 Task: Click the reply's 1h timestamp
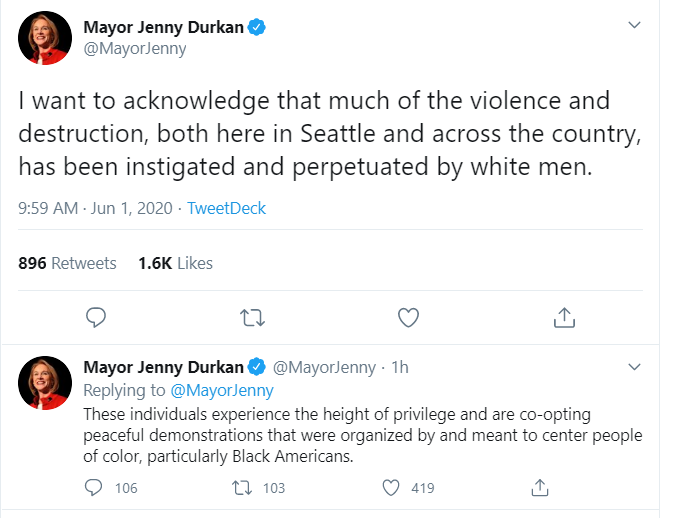[400, 367]
